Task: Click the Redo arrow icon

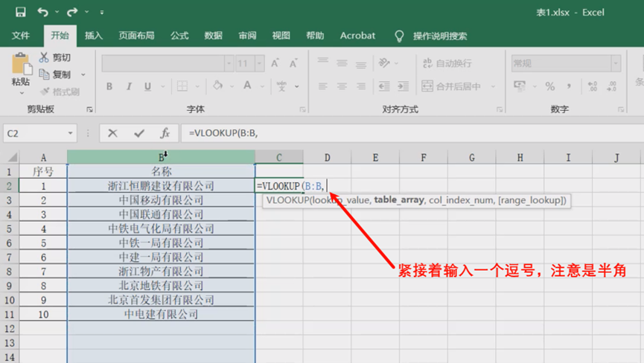Action: pyautogui.click(x=72, y=12)
